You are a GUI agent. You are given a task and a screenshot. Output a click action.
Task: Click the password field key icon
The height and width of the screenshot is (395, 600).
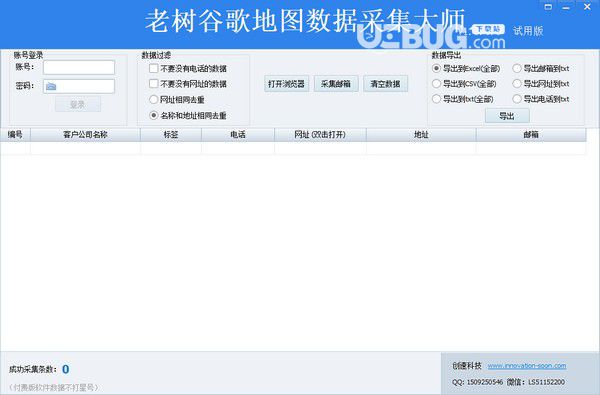pos(51,87)
